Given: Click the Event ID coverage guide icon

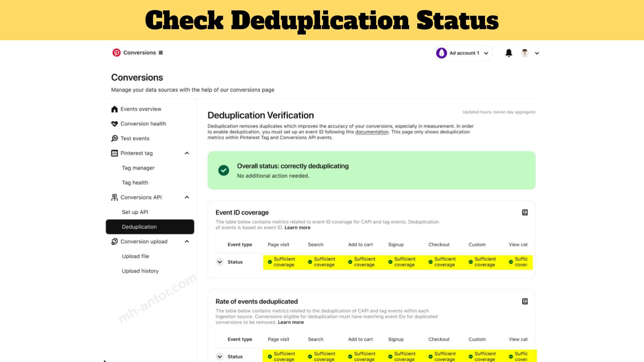Looking at the screenshot, I should (525, 213).
